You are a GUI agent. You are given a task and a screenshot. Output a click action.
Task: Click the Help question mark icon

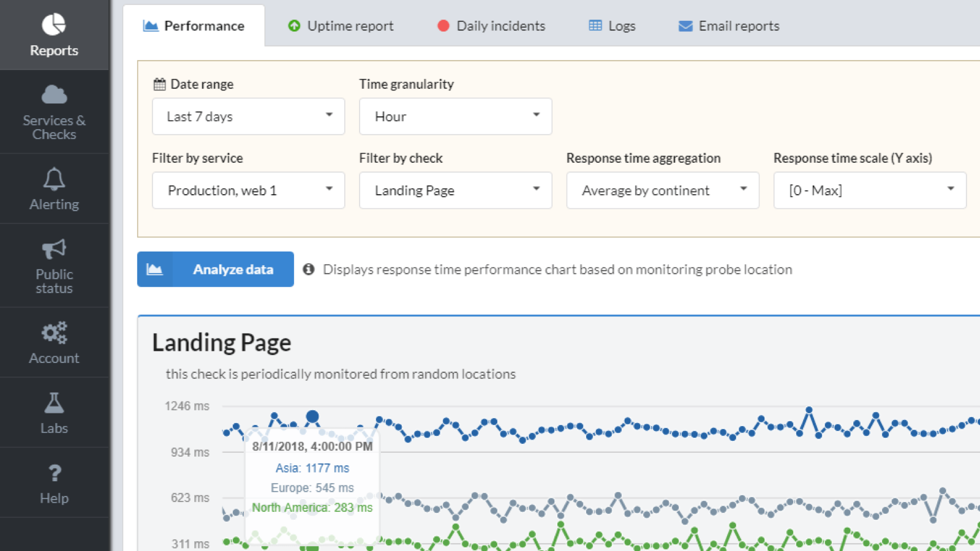[x=55, y=472]
